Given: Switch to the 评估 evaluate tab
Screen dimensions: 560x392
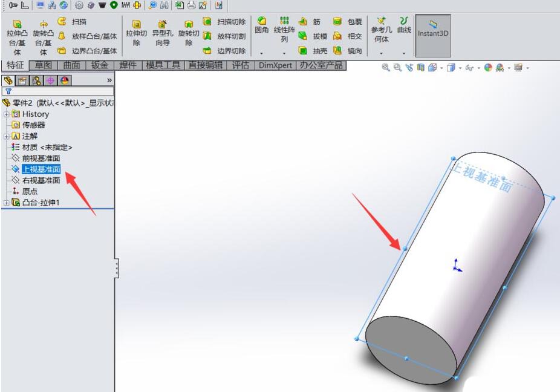Looking at the screenshot, I should 240,65.
